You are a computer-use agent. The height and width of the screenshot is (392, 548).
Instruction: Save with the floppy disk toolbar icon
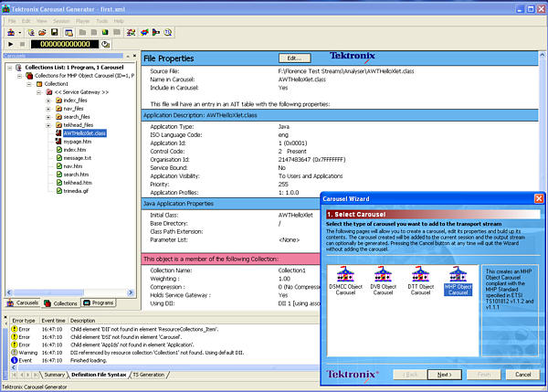pyautogui.click(x=54, y=33)
